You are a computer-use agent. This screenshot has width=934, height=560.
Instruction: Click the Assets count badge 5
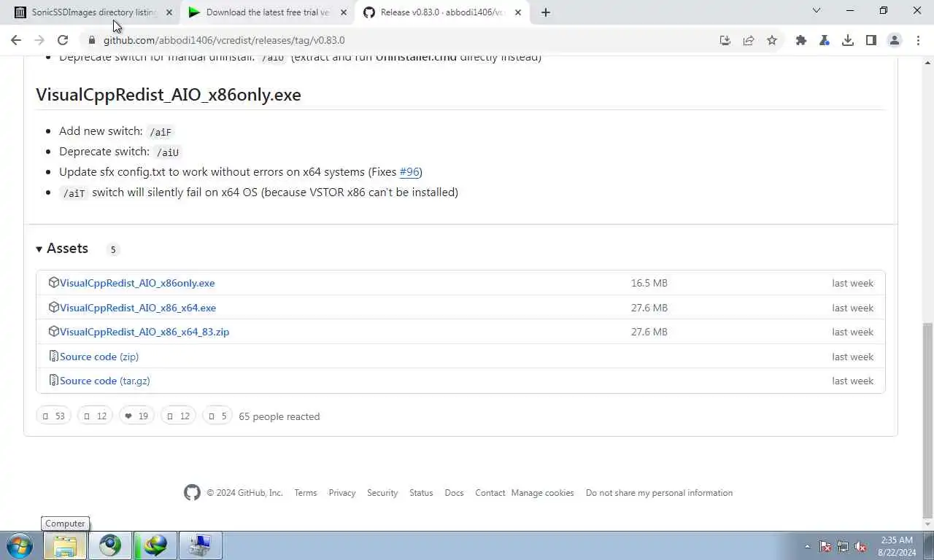112,249
